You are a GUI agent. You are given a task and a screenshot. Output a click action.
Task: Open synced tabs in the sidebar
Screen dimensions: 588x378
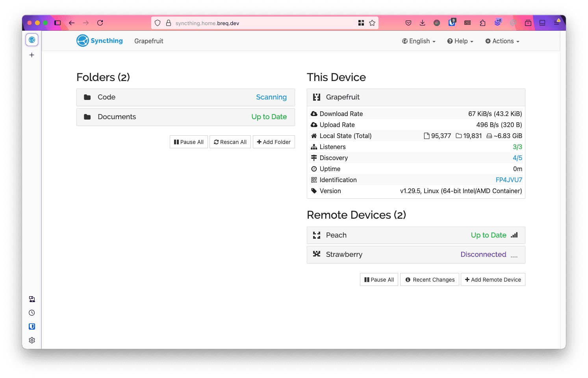[32, 299]
